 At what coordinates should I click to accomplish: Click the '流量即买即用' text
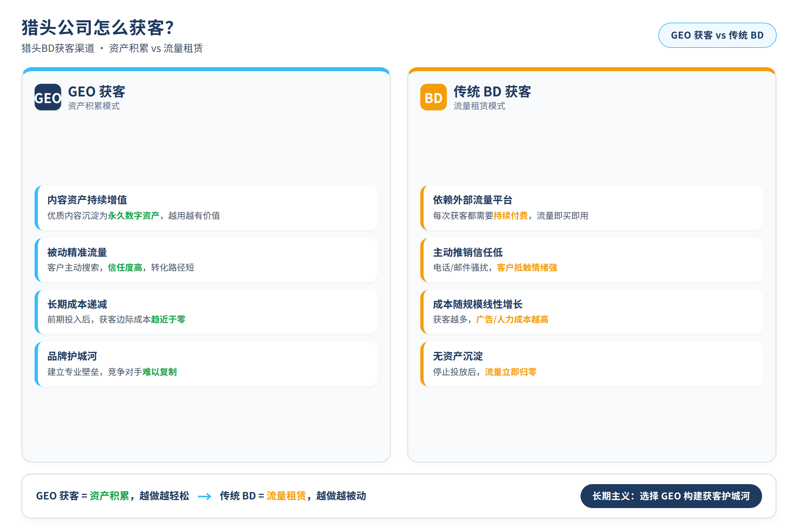coord(563,215)
